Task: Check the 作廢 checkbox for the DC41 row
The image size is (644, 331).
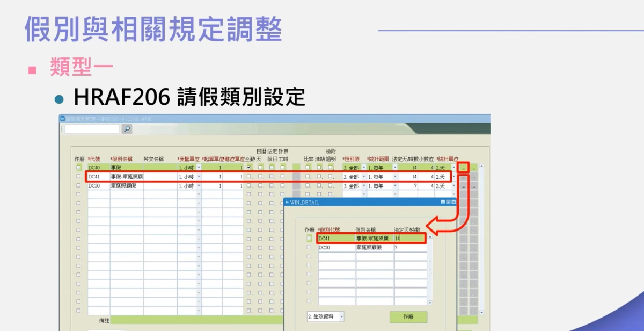Action: pyautogui.click(x=78, y=177)
